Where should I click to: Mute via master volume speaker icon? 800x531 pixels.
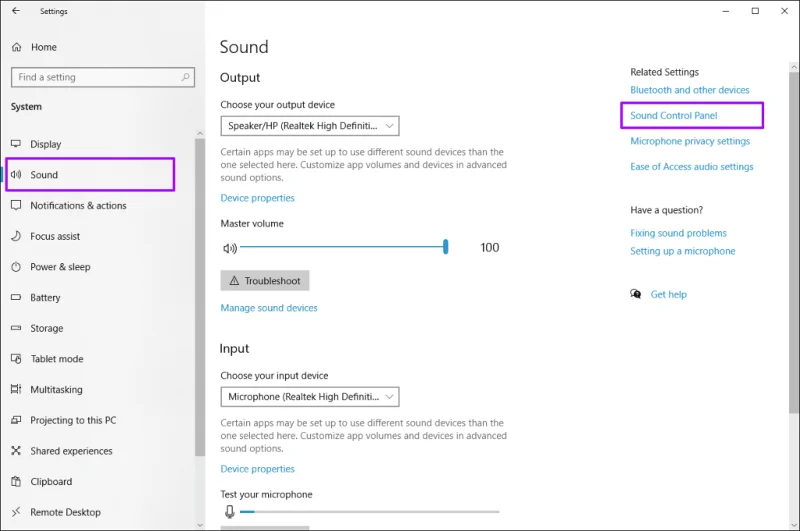pyautogui.click(x=230, y=248)
